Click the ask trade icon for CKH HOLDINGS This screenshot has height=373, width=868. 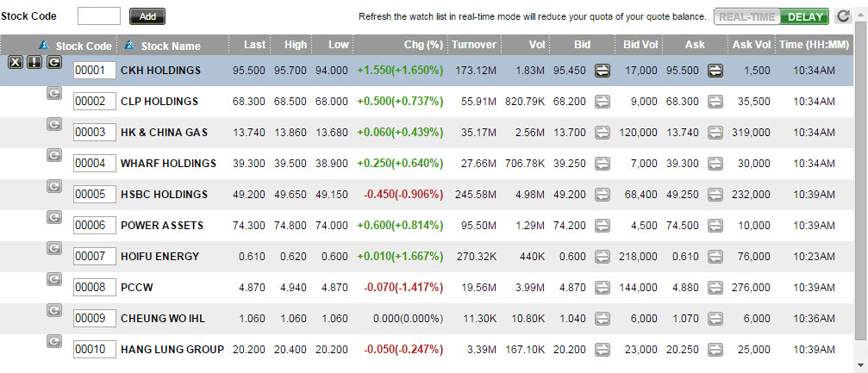tap(715, 71)
